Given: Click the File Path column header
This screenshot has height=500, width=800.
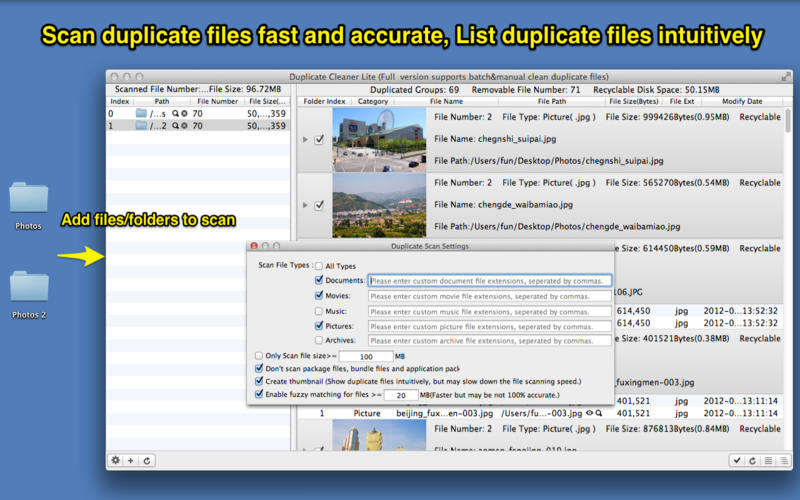Looking at the screenshot, I should 552,102.
